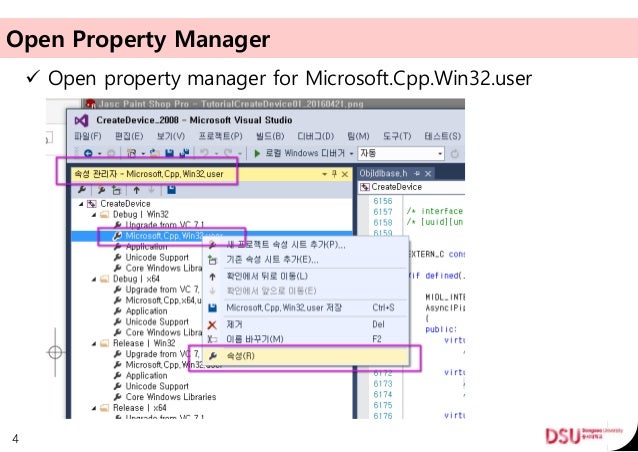
Task: Click the move up arrow in Property Manager toolbar
Action: pyautogui.click(x=137, y=190)
